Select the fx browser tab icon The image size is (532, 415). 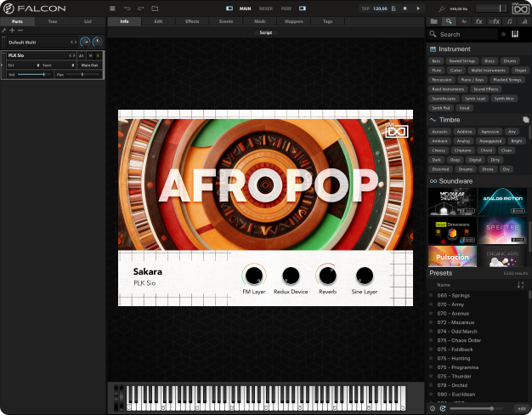click(478, 20)
